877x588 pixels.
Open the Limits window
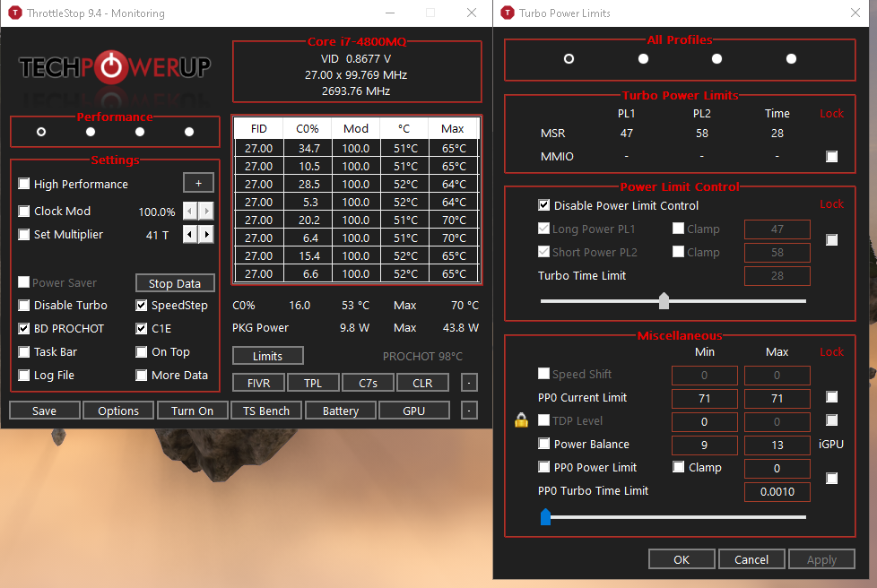[268, 356]
